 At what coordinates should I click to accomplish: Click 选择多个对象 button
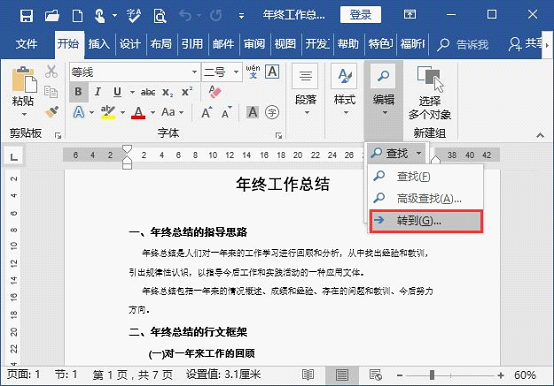[429, 93]
